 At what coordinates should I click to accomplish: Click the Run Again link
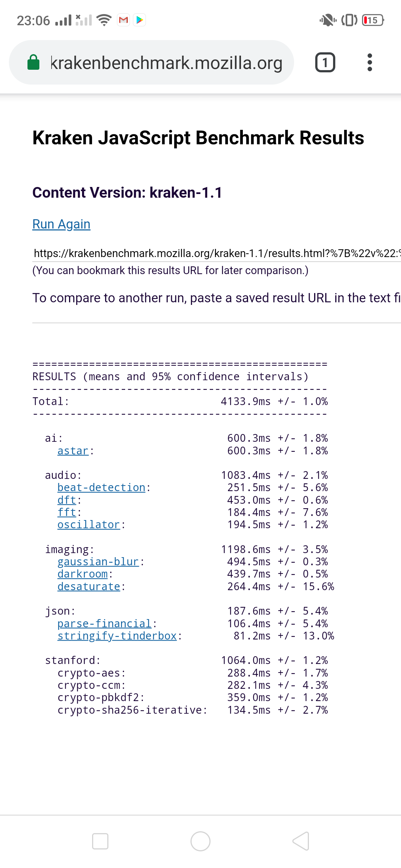tap(61, 224)
